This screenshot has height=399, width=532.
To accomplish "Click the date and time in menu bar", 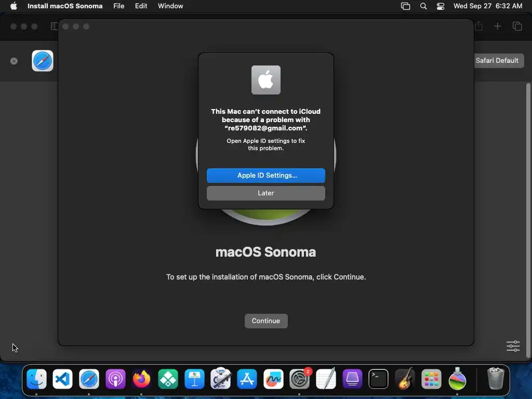I will coord(487,6).
